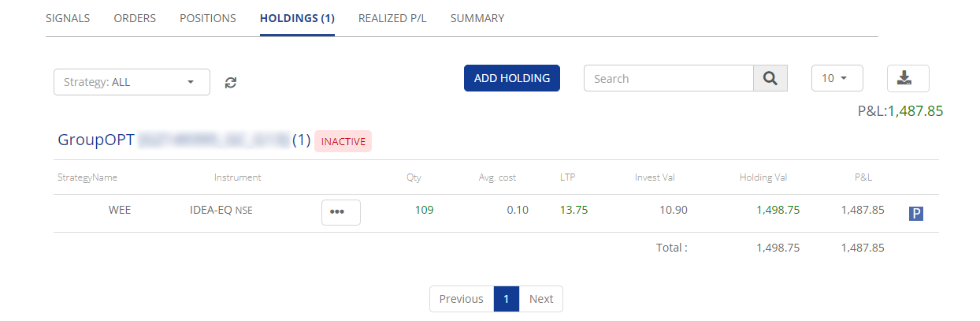This screenshot has height=321, width=980.
Task: Click the GroupOPT group heading link
Action: [x=97, y=140]
